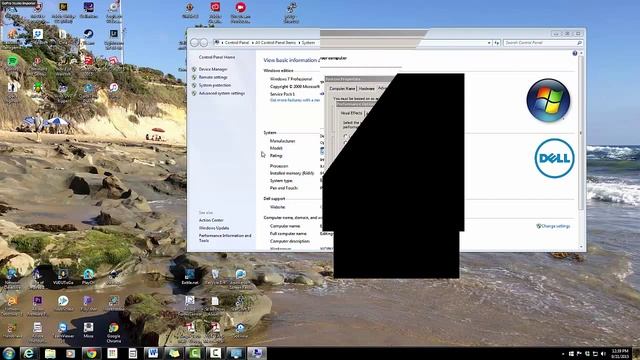Image resolution: width=640 pixels, height=360 pixels.
Task: Open Remote settings link
Action: click(213, 77)
